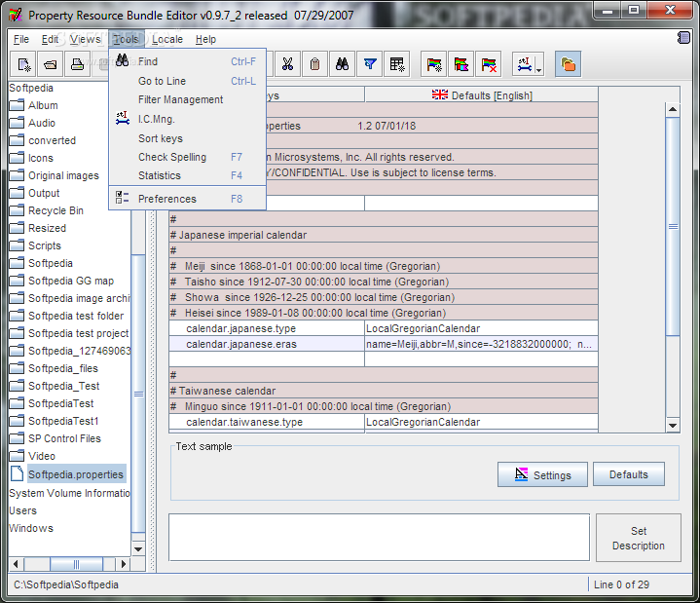Click the binoculars Find toolbar icon
The width and height of the screenshot is (700, 603).
click(342, 64)
